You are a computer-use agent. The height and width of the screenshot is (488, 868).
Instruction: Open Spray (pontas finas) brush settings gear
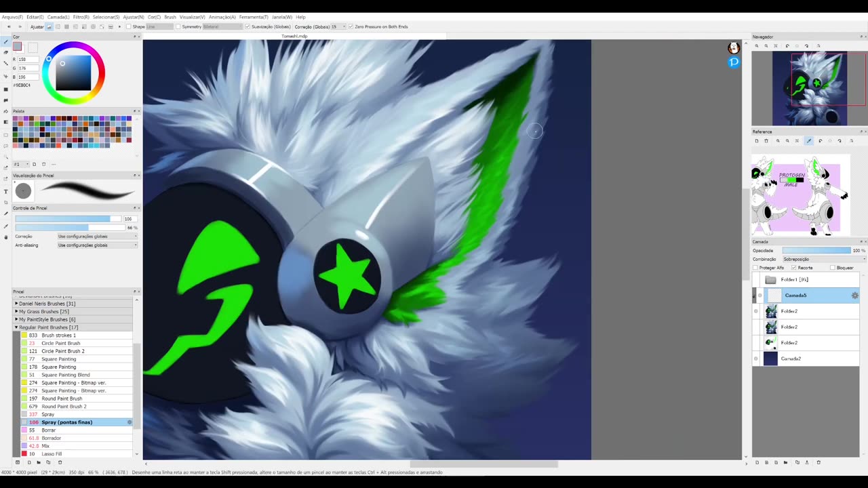click(x=130, y=422)
